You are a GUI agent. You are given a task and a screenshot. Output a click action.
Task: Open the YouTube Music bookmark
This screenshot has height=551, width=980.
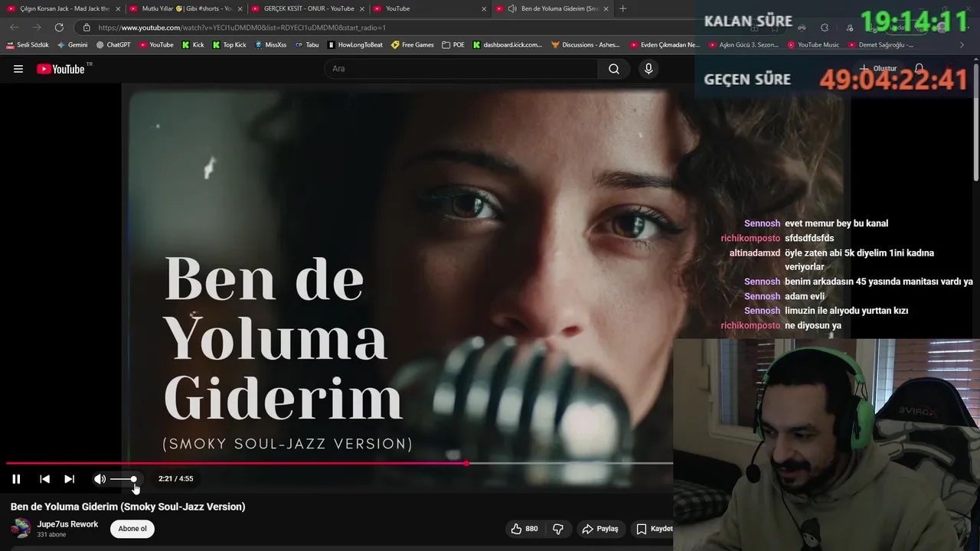813,45
